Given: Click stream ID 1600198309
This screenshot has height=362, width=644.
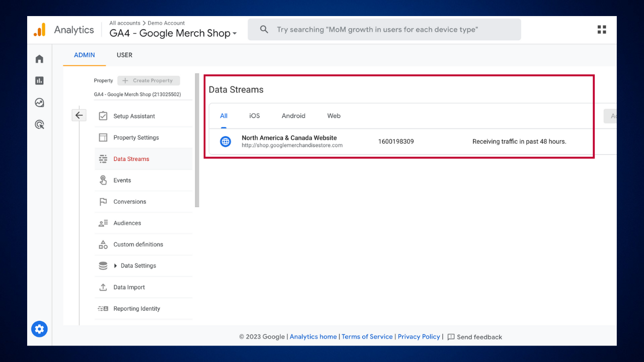Looking at the screenshot, I should (396, 142).
